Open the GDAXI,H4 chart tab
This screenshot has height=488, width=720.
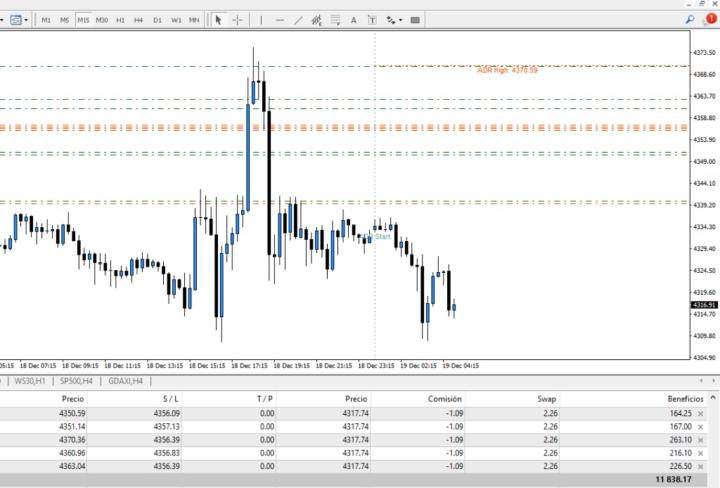coord(125,381)
